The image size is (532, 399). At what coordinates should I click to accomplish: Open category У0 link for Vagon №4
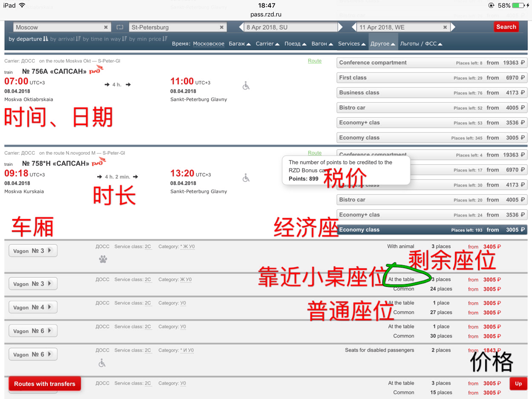(183, 303)
